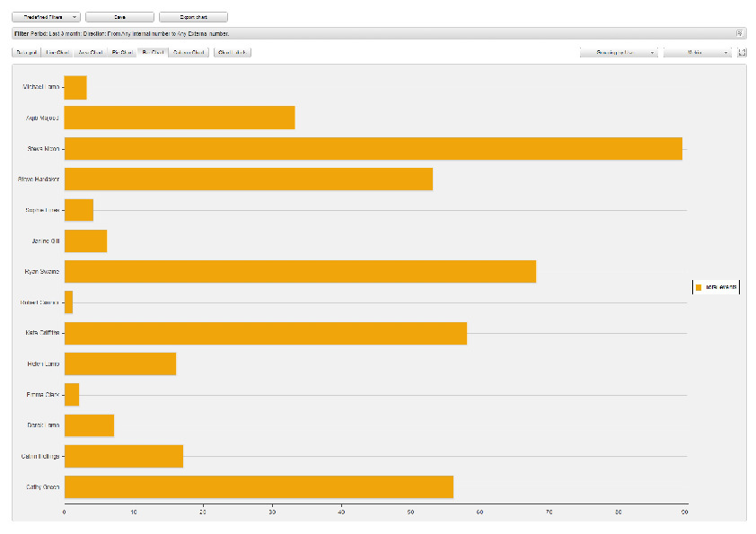Switch to the Line Chart tab
This screenshot has height=534, width=756.
pos(57,53)
